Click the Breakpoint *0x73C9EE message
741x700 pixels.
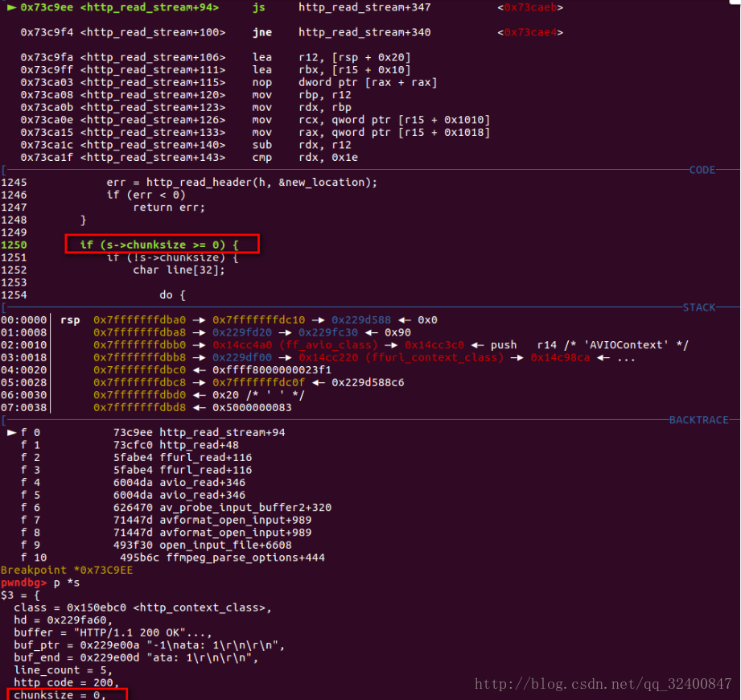coord(67,570)
